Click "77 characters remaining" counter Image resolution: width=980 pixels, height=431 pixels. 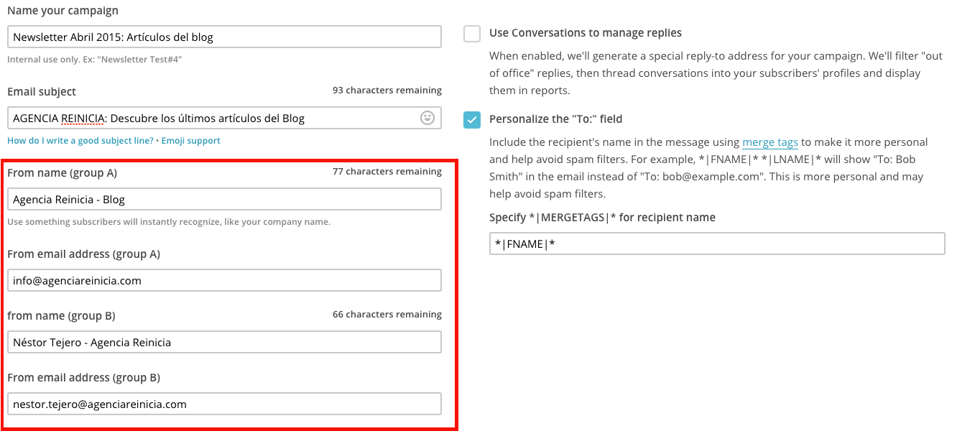click(387, 172)
